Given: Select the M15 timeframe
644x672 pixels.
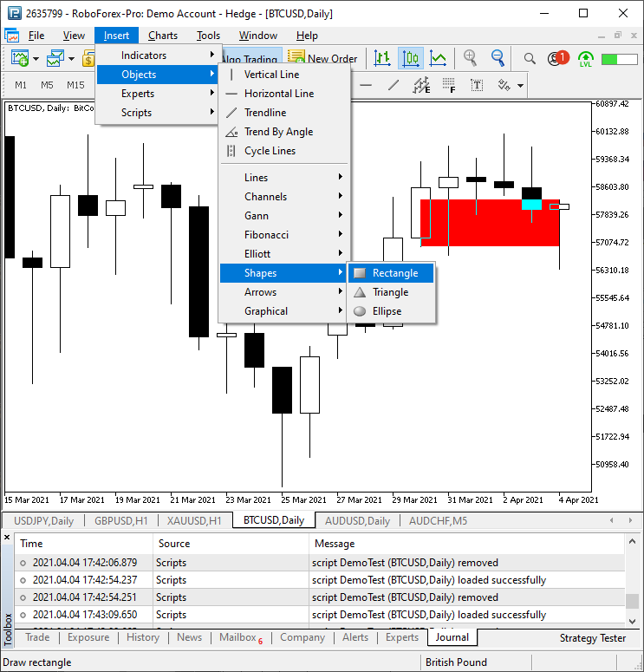Looking at the screenshot, I should click(x=75, y=85).
